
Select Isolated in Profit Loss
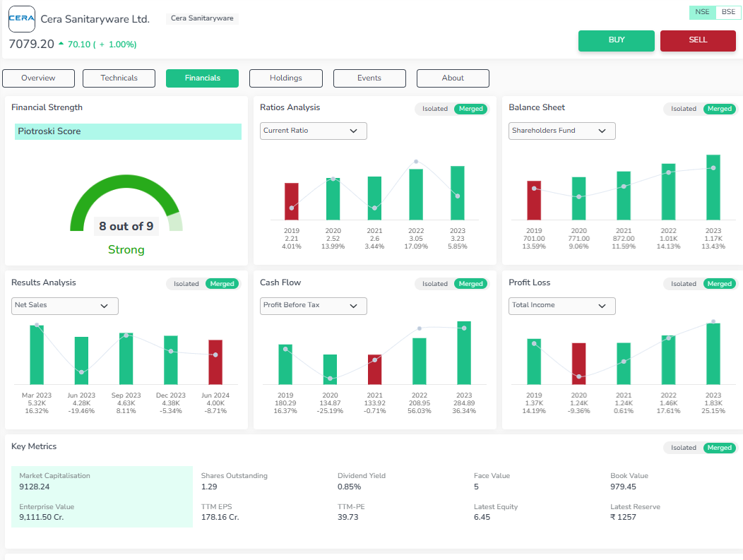683,284
